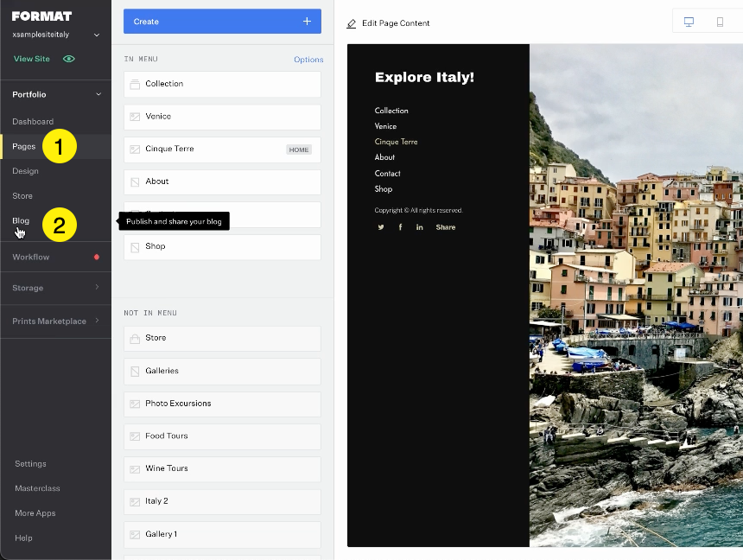Expand the Prints Marketplace chevron
This screenshot has width=743, height=560.
pyautogui.click(x=97, y=320)
